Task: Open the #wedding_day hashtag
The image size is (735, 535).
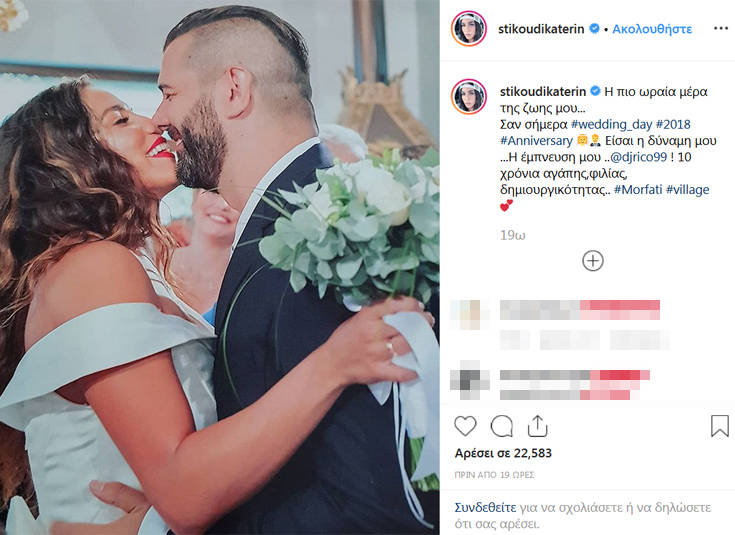Action: 611,125
